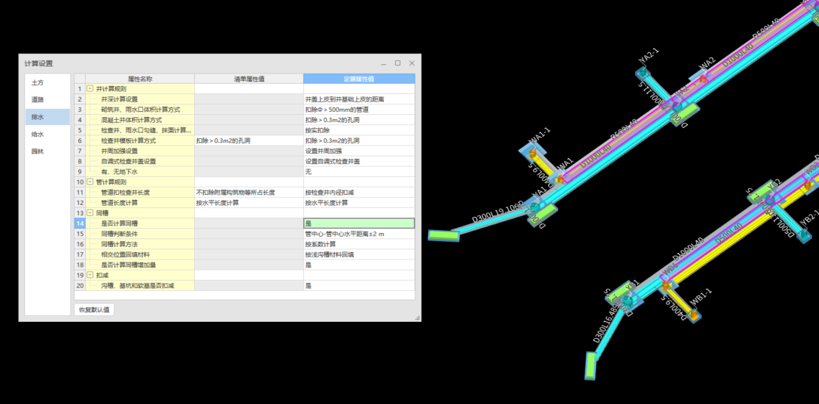This screenshot has width=819, height=404.
Task: Close the 计算设置 dialog
Action: [x=412, y=63]
